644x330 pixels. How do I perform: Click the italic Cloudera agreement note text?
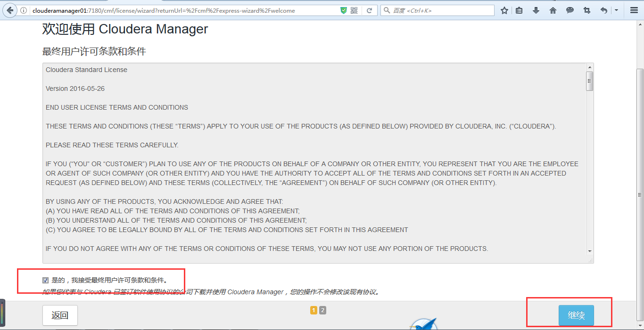pyautogui.click(x=211, y=292)
